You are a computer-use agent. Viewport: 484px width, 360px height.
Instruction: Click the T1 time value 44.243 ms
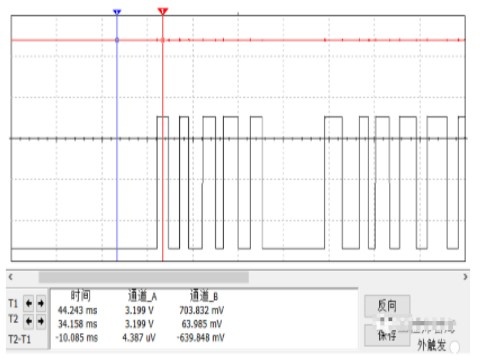tap(77, 310)
